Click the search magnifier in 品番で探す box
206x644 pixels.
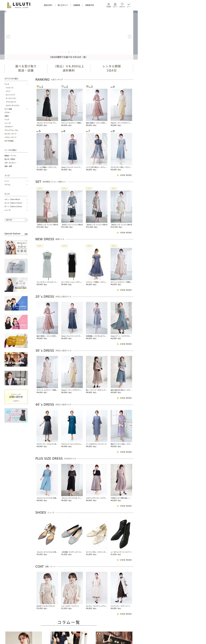[x=26, y=220]
